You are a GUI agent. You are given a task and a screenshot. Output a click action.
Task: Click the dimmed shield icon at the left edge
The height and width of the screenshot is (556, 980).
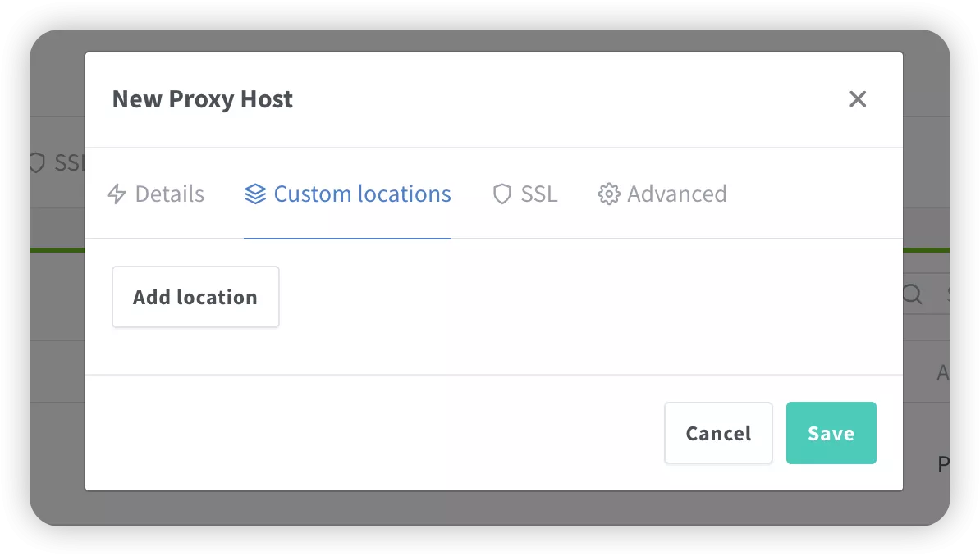(x=36, y=162)
